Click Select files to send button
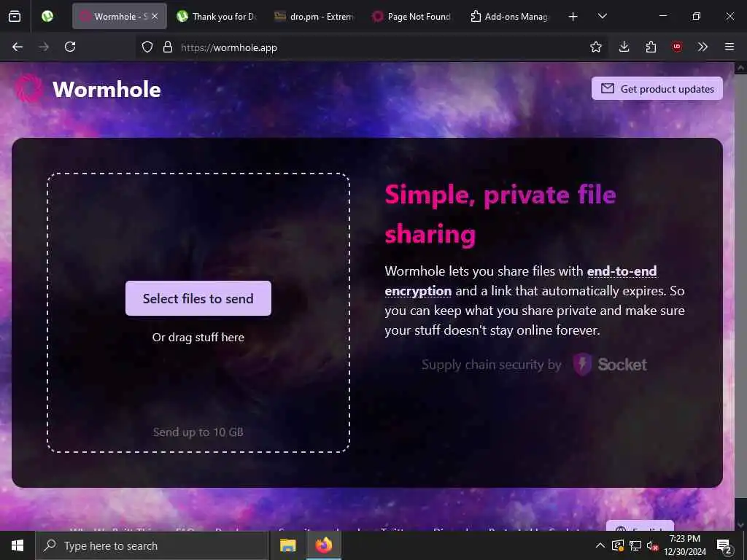 pos(198,298)
